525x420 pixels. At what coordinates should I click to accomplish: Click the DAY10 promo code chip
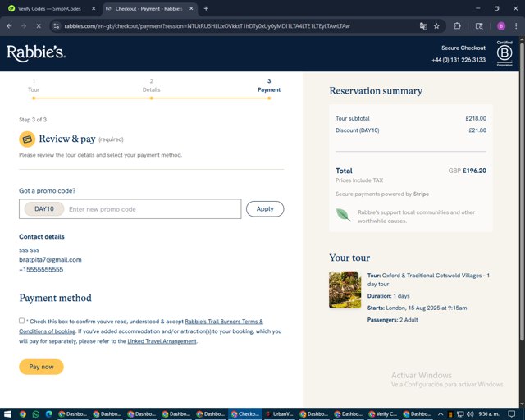44,208
